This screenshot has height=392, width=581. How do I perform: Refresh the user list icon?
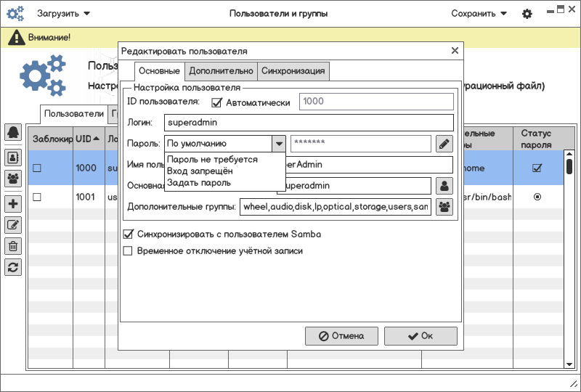(13, 267)
